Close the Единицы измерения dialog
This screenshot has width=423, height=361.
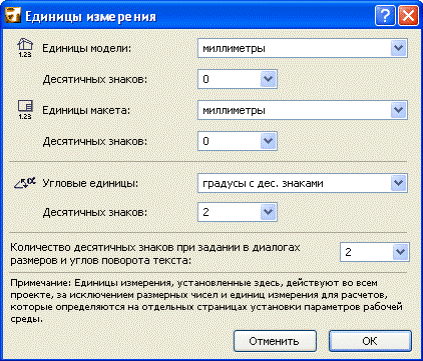408,16
